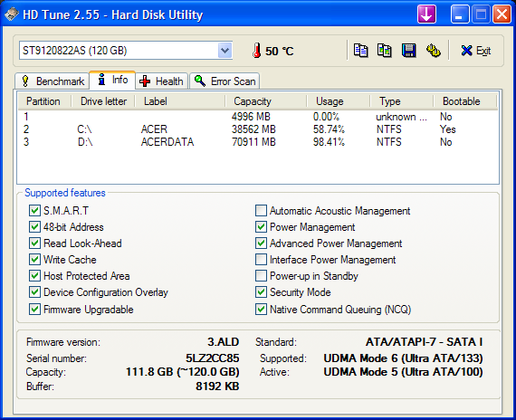Close the HD Tune window
516x420 pixels.
tap(502, 14)
